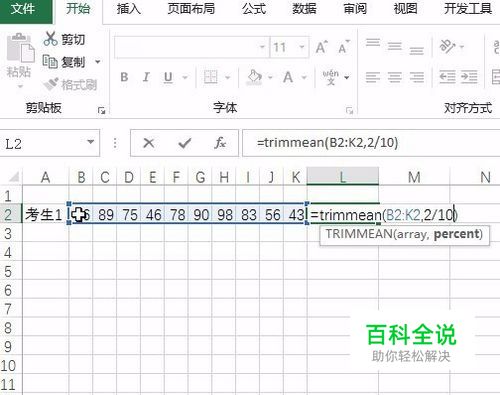
Task: Click cell A2 containing 考生1
Action: tap(45, 214)
